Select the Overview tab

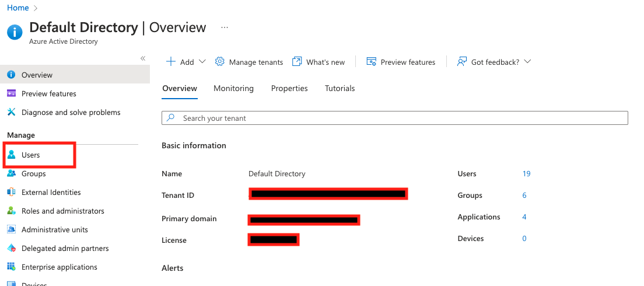point(180,88)
